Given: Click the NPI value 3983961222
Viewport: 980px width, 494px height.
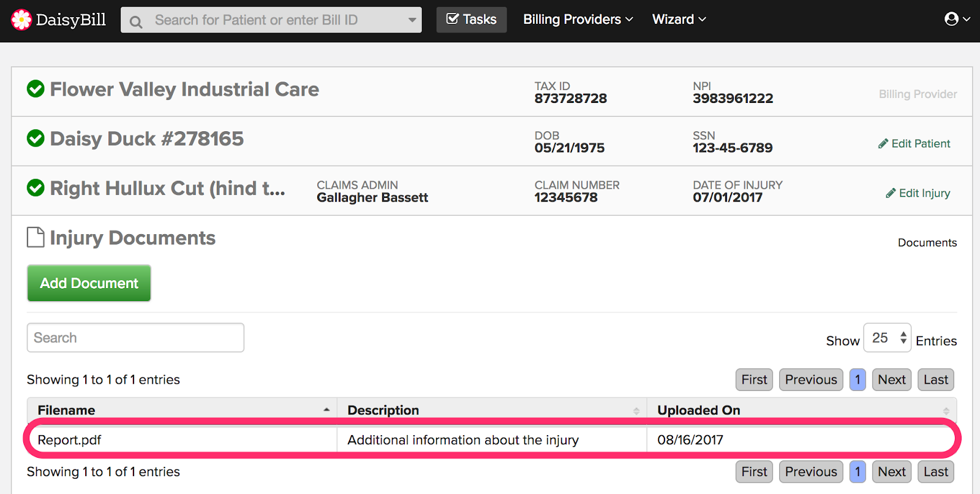Looking at the screenshot, I should (x=733, y=99).
